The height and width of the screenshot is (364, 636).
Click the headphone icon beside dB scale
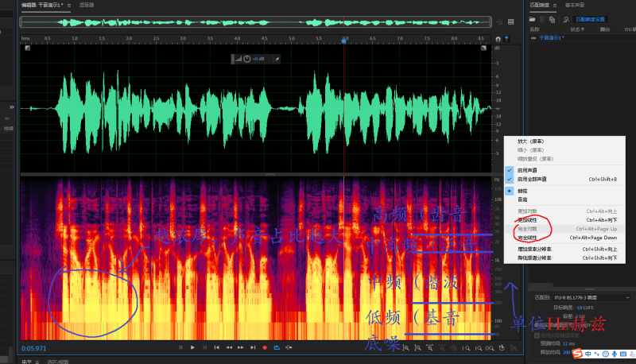point(498,38)
